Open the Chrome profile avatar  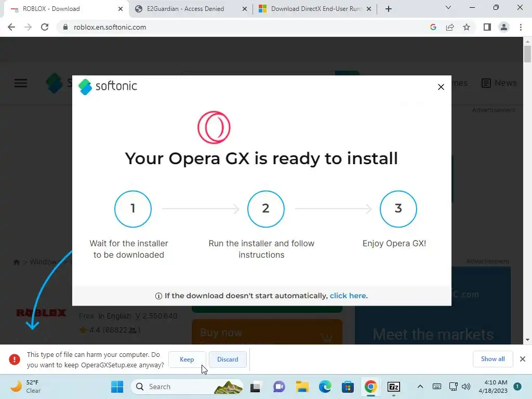click(x=504, y=27)
